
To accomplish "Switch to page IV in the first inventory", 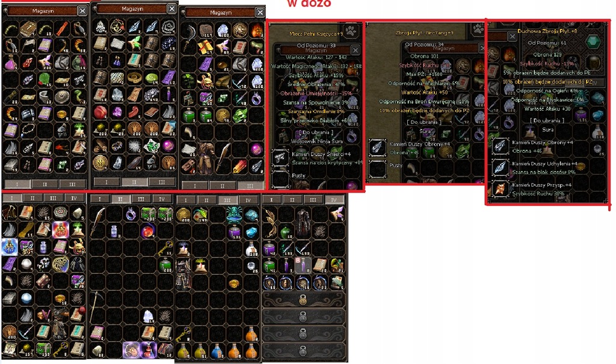I will pyautogui.click(x=74, y=198).
